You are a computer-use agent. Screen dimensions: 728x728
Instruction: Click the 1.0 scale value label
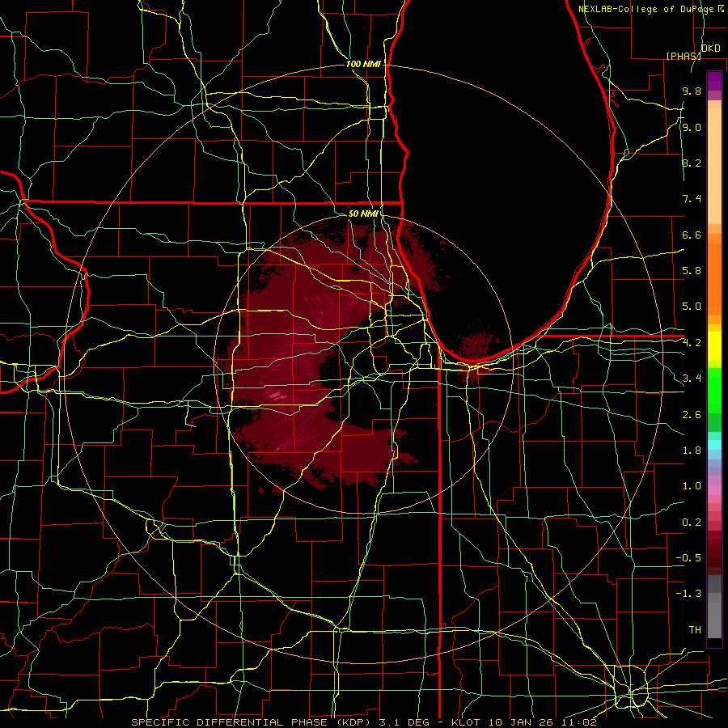[692, 486]
